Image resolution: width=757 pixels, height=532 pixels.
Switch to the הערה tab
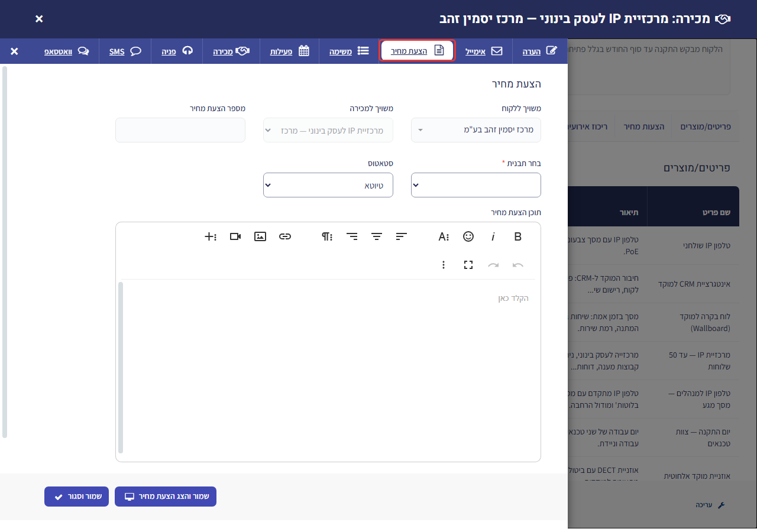point(540,51)
